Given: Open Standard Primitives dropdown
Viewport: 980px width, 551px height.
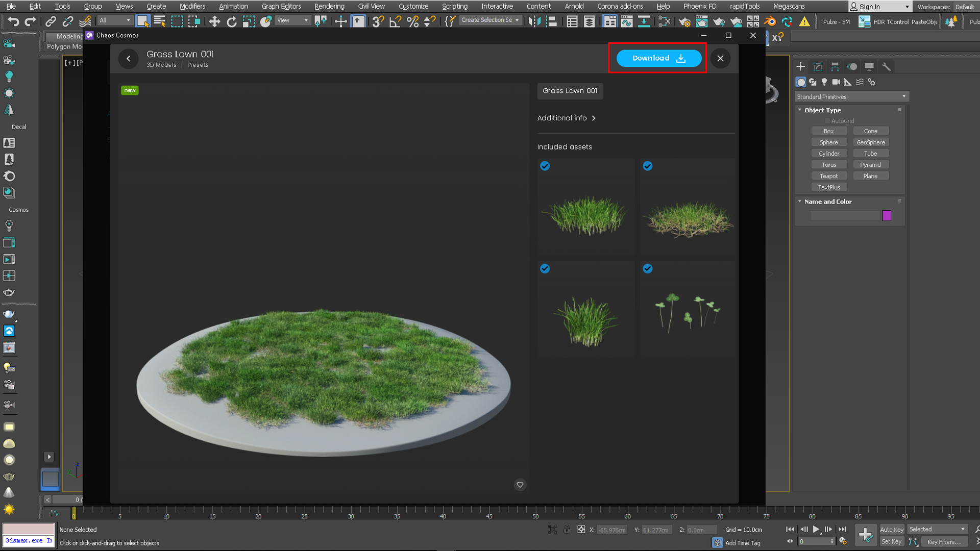Looking at the screenshot, I should pyautogui.click(x=851, y=96).
